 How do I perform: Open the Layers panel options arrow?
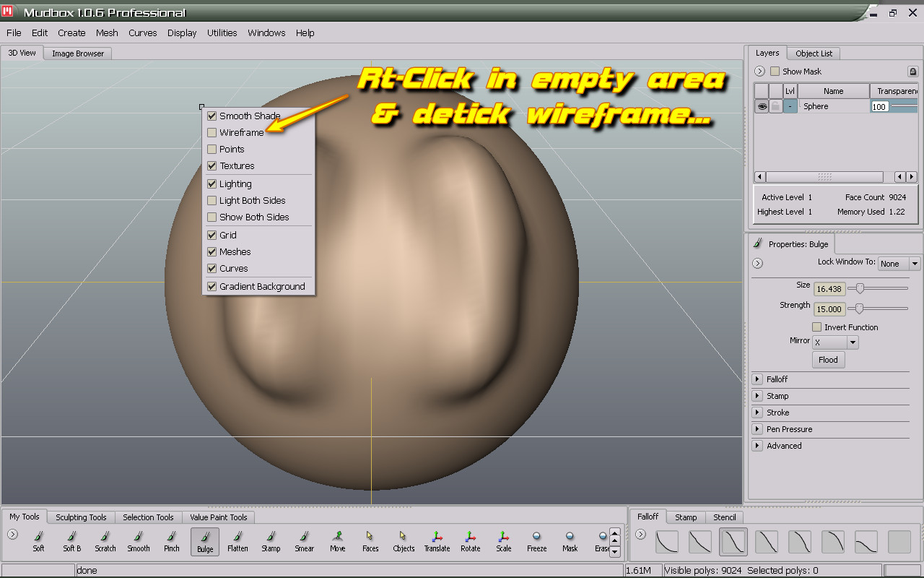[759, 72]
